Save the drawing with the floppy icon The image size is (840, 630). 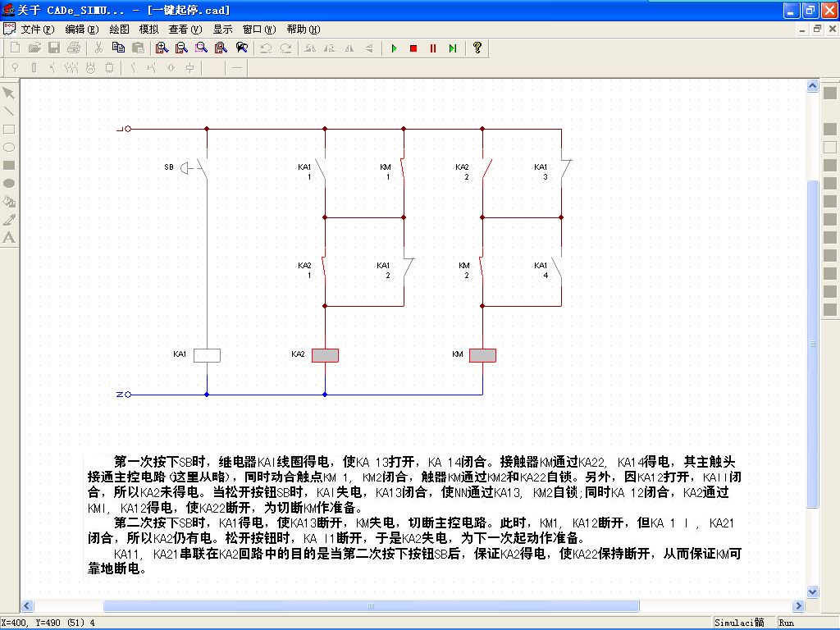coord(54,48)
